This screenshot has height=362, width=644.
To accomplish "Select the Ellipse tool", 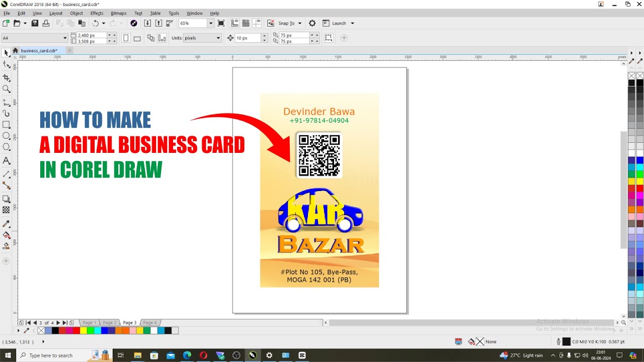I will (x=6, y=136).
